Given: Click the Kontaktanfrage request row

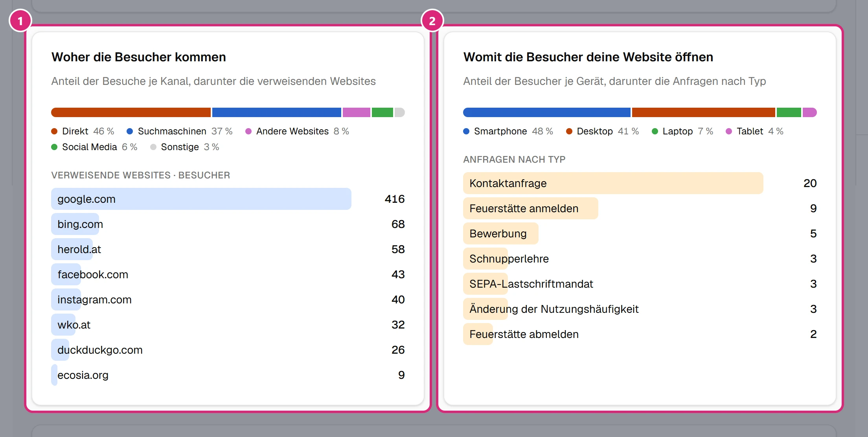Looking at the screenshot, I should 640,183.
